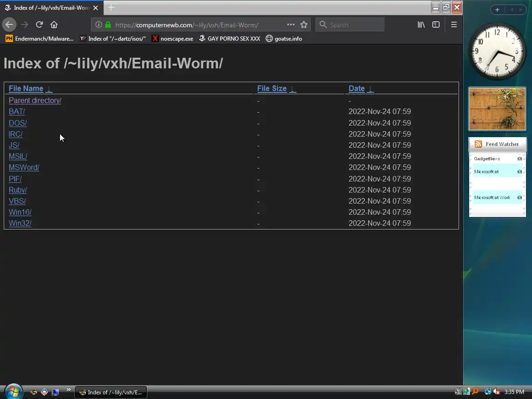The image size is (532, 399).
Task: Click the arrow next to File Size
Action: (293, 89)
